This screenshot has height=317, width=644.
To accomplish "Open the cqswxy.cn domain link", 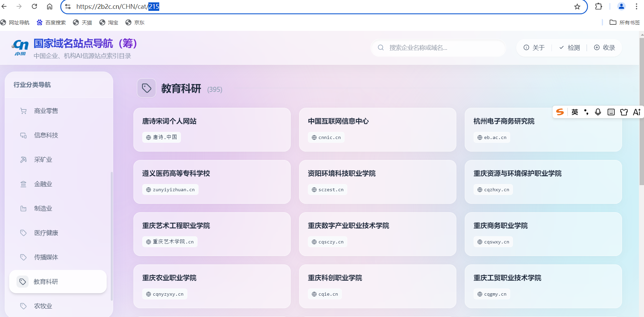I will 493,242.
